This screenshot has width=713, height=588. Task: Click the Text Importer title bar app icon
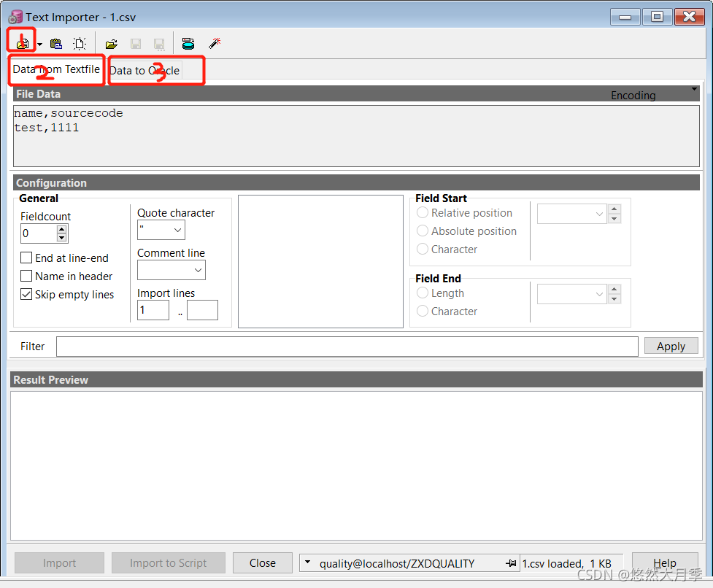click(15, 18)
